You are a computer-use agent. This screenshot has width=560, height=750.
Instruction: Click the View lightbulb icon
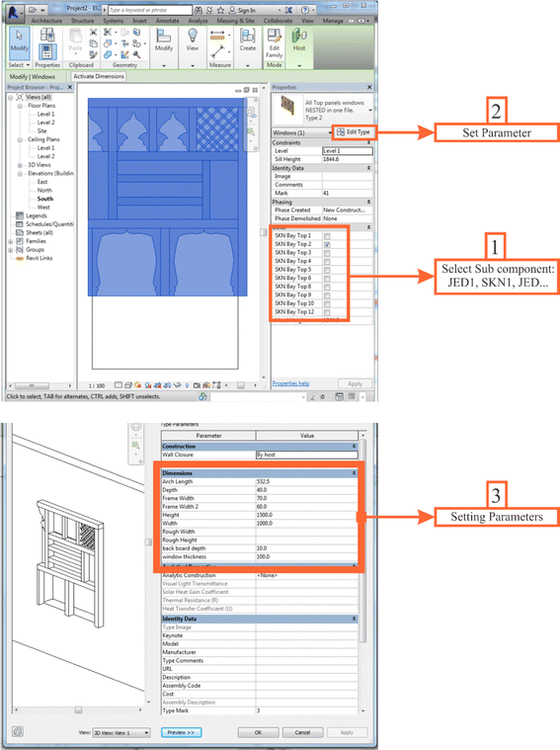193,40
